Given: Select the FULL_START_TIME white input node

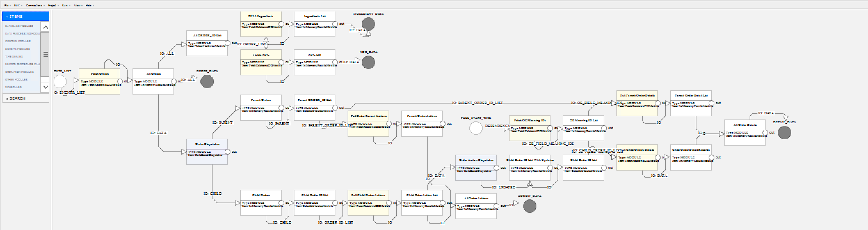Looking at the screenshot, I should [x=476, y=128].
